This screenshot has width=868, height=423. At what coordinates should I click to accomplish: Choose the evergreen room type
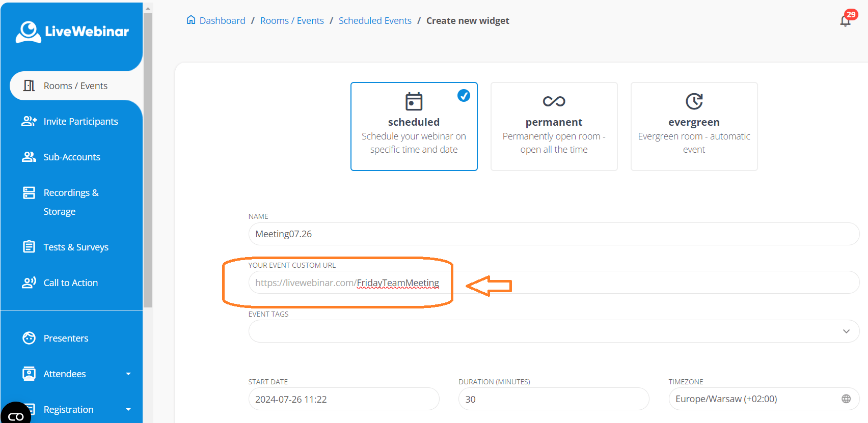tap(694, 126)
